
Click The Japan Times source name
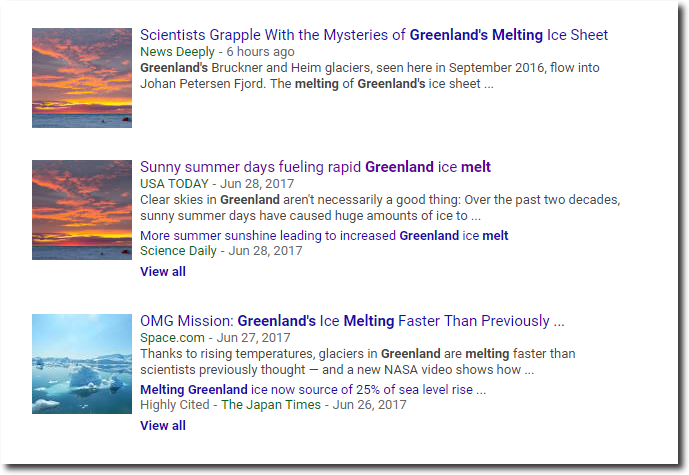(271, 405)
